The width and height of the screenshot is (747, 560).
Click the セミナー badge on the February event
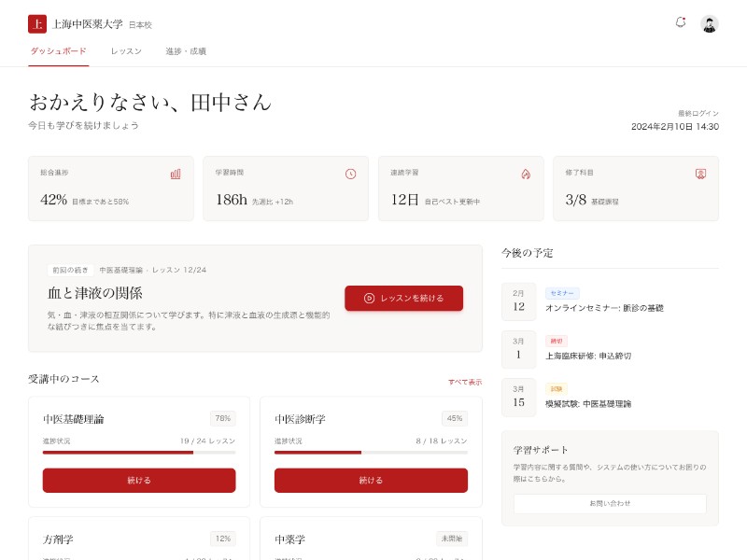562,292
